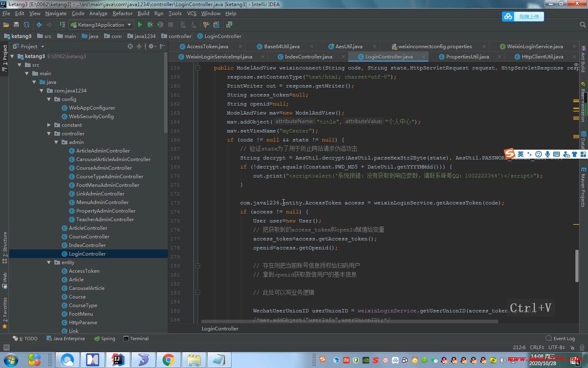Screen dimensions: 588x368
Task: Click the Stop square icon
Action: pos(171,25)
